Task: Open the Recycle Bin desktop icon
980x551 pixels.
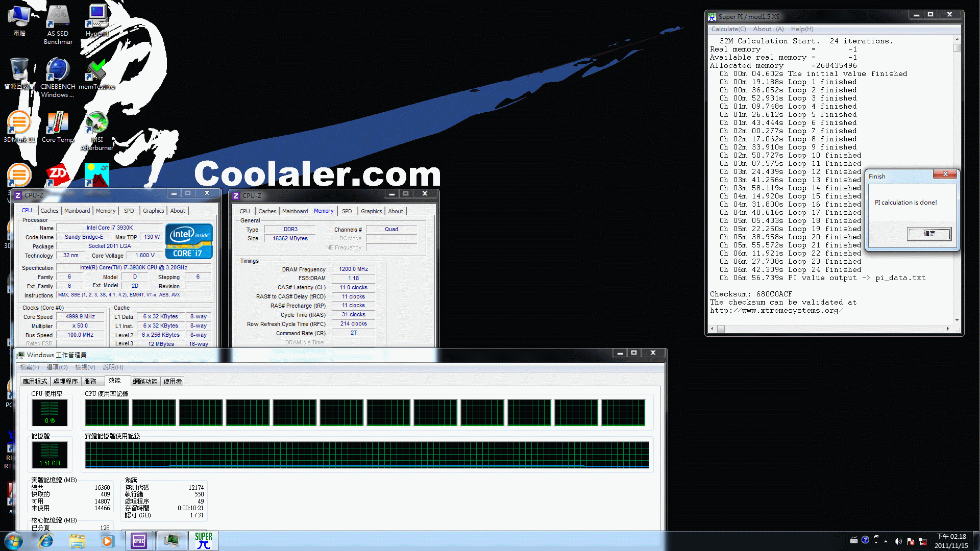Action: [x=19, y=74]
